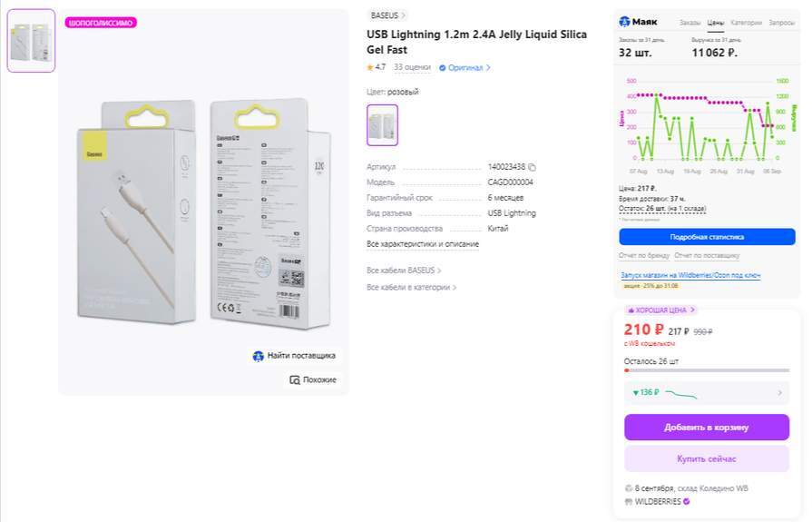
Task: Select the product thumbnail at left
Action: pyautogui.click(x=31, y=41)
